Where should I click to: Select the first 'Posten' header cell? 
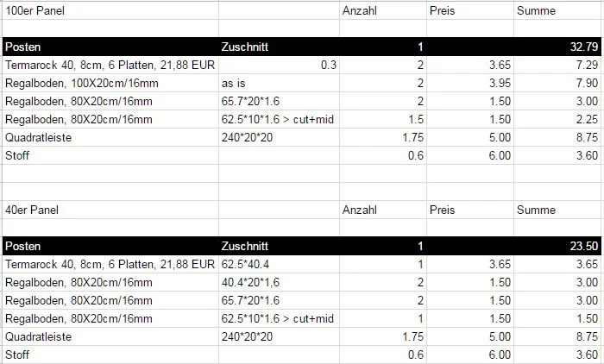coord(110,47)
